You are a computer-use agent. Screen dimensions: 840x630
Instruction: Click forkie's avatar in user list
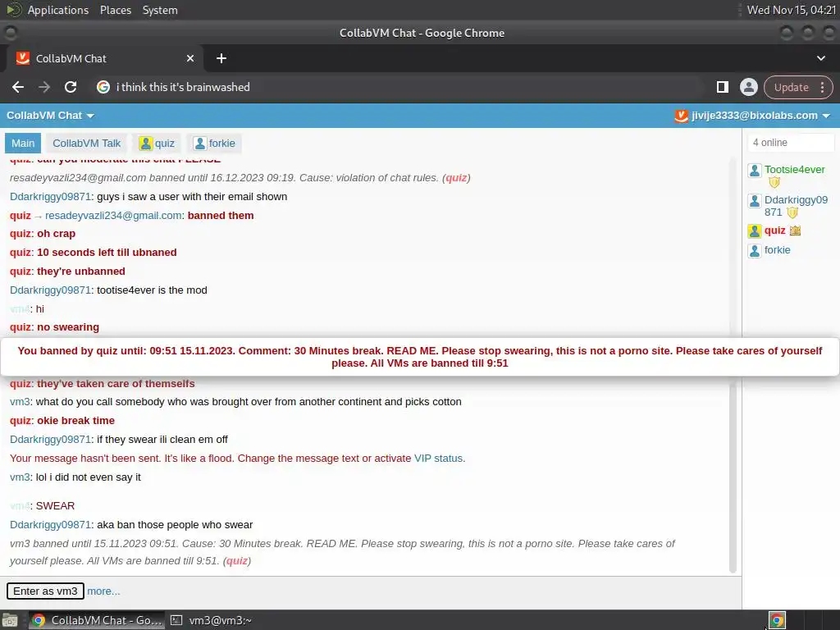coord(755,251)
